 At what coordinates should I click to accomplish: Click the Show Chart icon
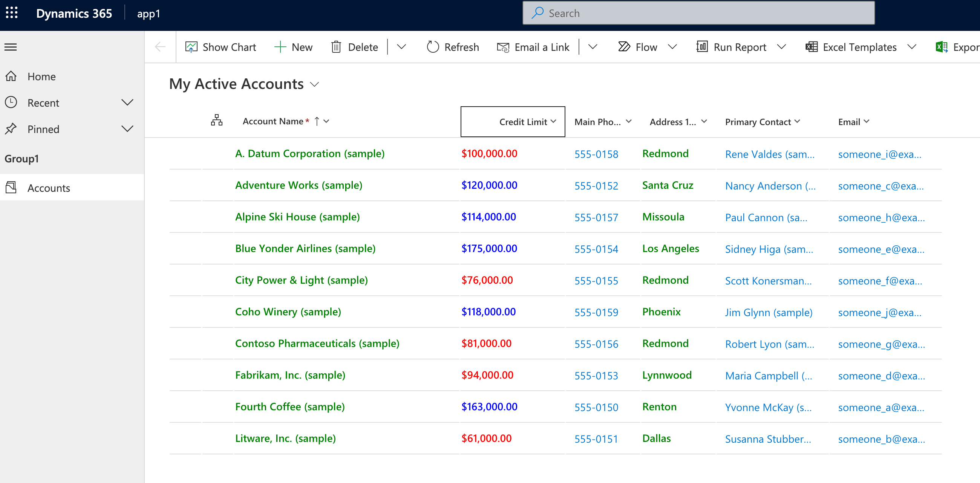191,47
